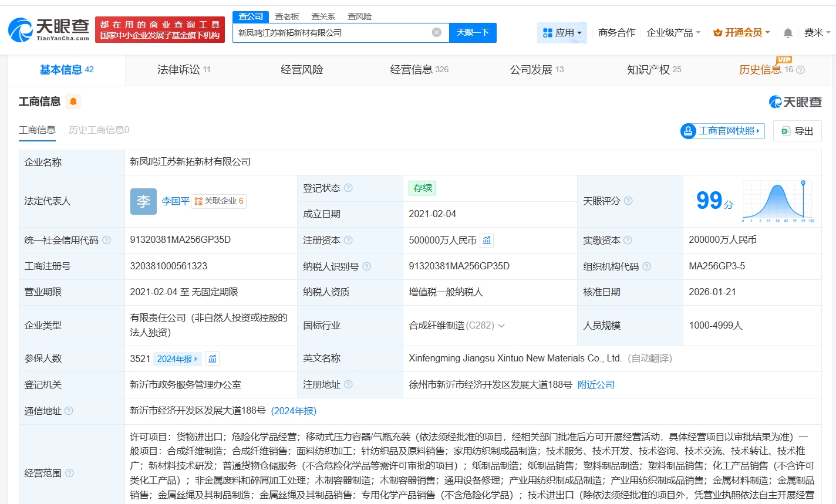Click the export icon in the 导出 button
This screenshot has height=504, width=836.
coord(787,131)
